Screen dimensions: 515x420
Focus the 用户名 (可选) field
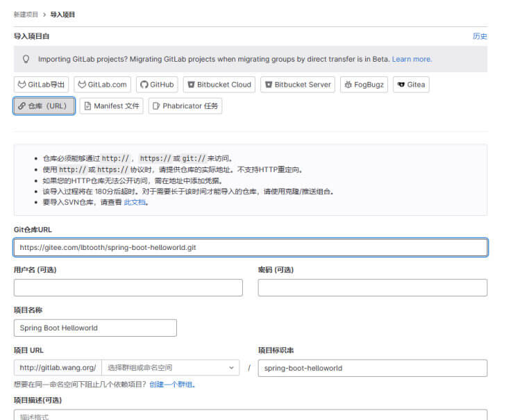(x=128, y=287)
